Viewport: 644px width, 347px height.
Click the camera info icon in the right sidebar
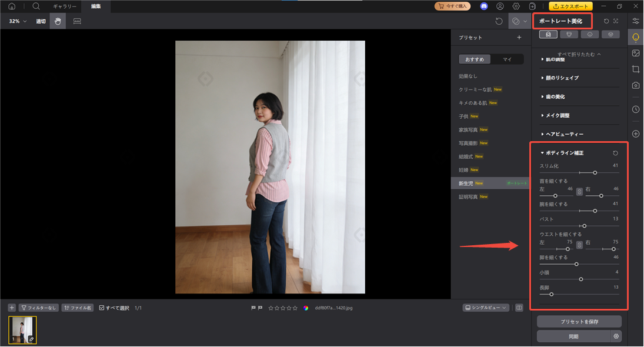point(635,85)
